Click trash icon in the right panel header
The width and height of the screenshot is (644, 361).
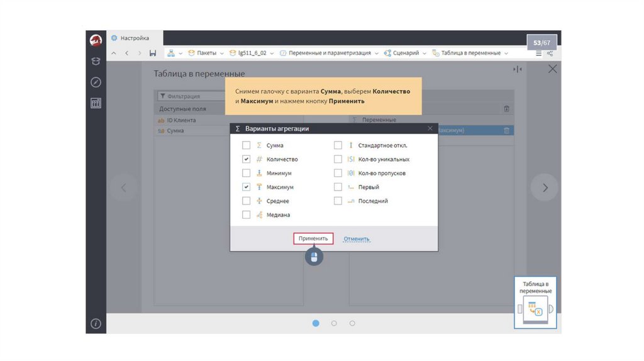click(506, 109)
